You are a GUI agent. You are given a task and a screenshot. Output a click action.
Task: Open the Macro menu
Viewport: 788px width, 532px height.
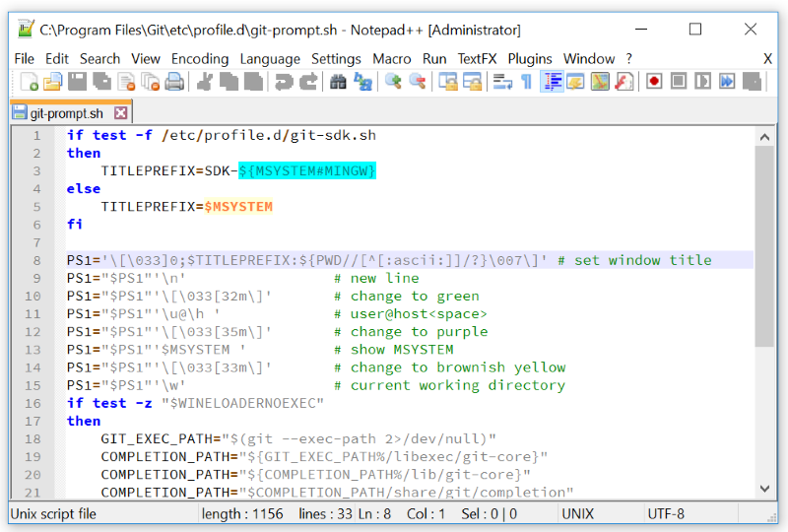tap(392, 59)
